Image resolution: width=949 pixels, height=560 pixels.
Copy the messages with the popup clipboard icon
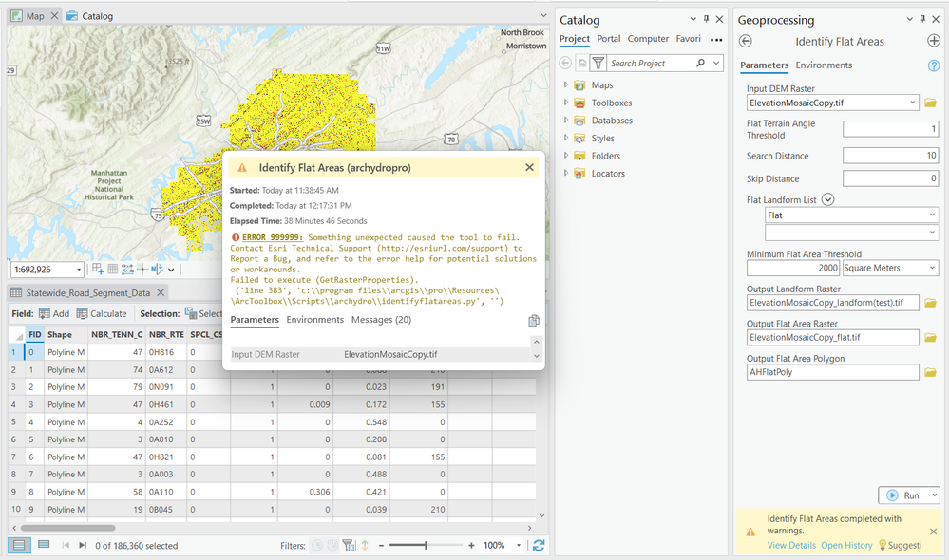click(x=533, y=321)
